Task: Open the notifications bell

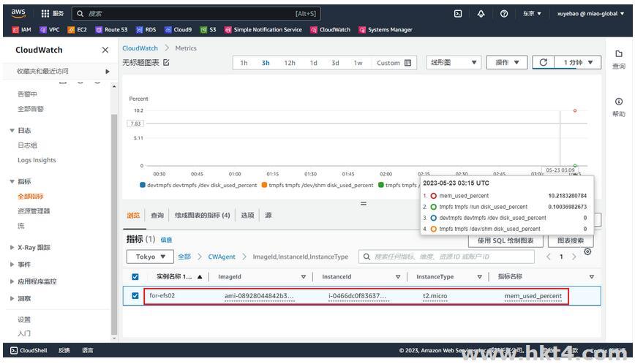Action: coord(481,14)
